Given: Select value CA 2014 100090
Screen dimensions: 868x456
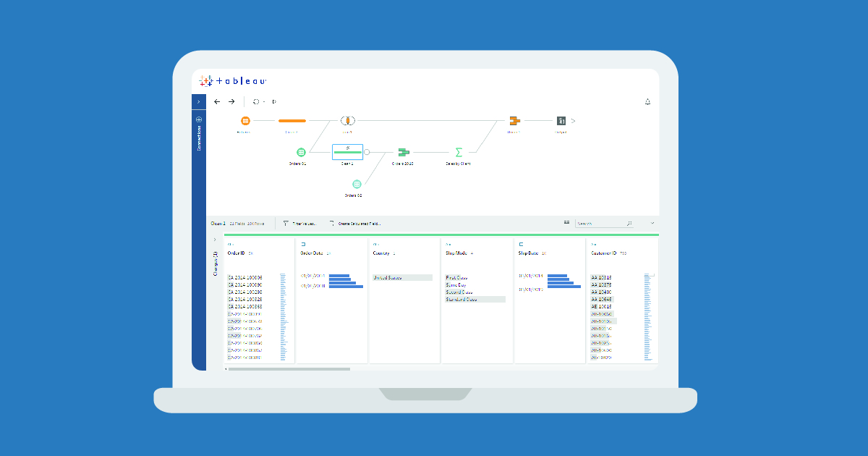Looking at the screenshot, I should (x=245, y=284).
